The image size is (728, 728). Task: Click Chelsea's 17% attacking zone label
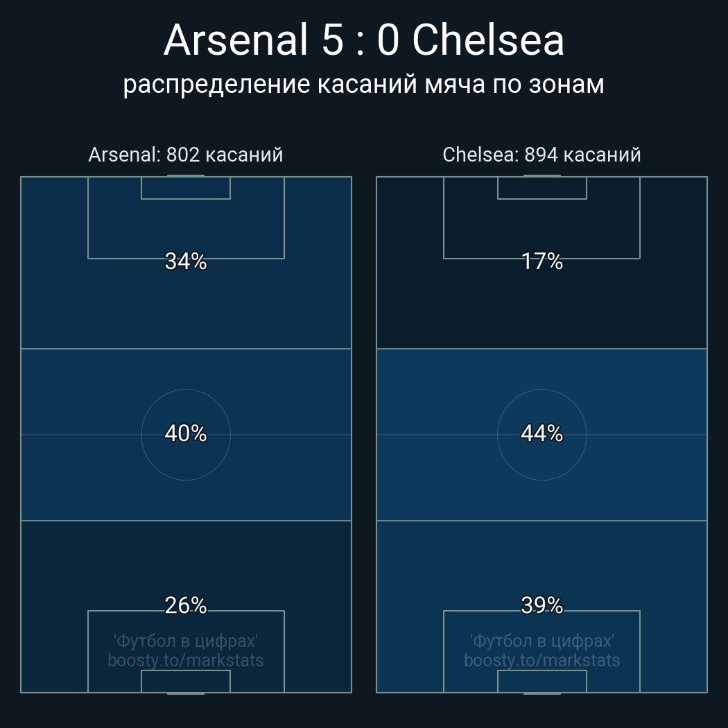(541, 261)
